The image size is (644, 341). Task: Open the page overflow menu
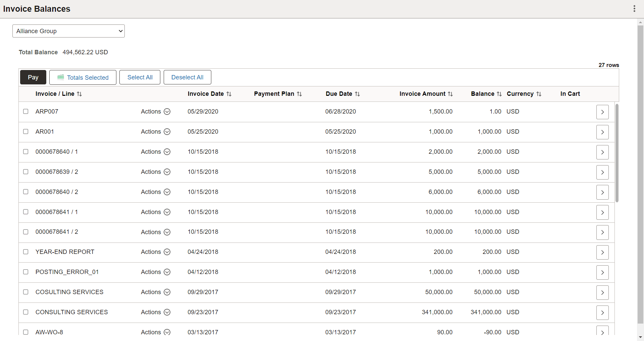tap(634, 9)
